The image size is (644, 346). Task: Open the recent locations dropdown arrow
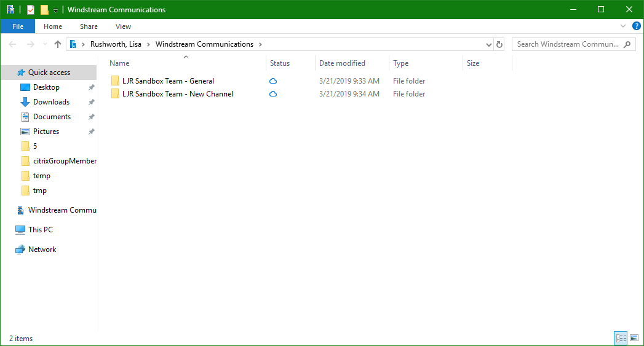[45, 44]
